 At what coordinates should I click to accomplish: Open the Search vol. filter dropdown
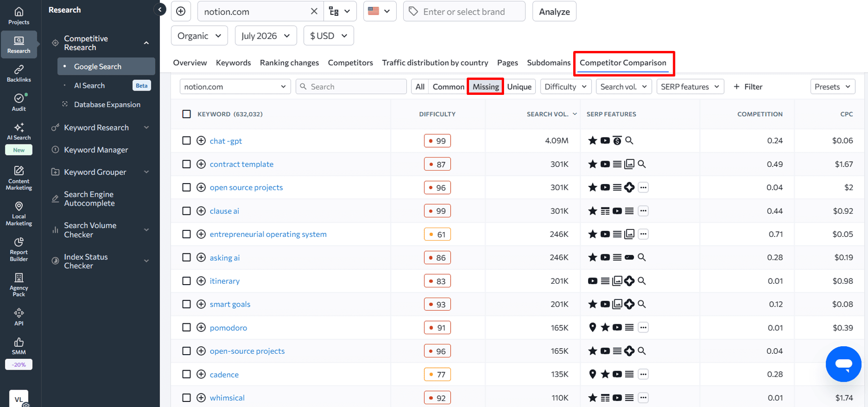624,86
